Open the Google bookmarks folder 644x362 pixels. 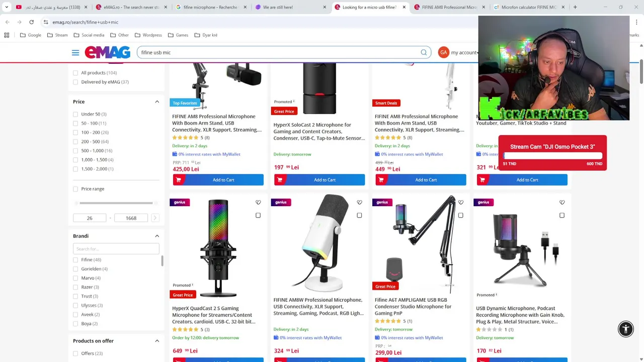pyautogui.click(x=31, y=35)
